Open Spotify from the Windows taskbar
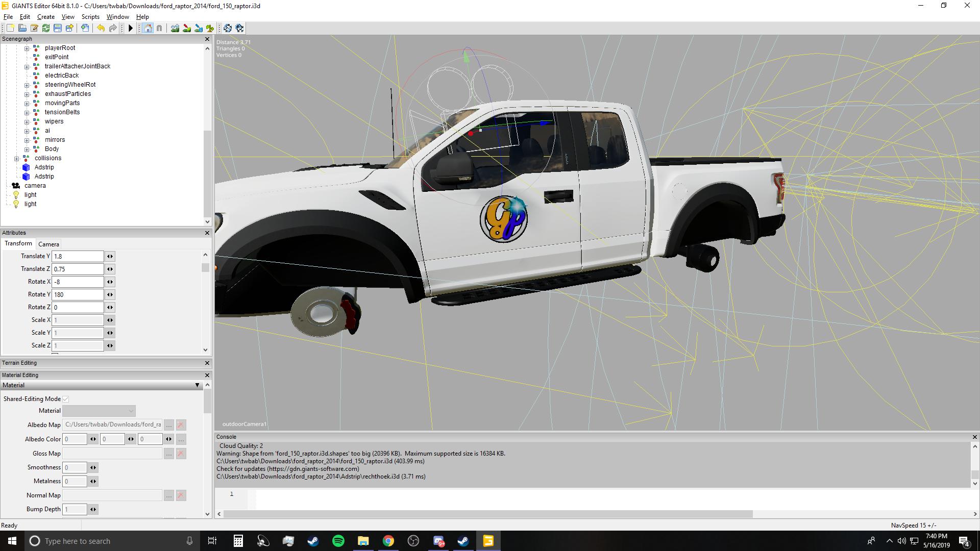This screenshot has height=551, width=980. click(338, 541)
